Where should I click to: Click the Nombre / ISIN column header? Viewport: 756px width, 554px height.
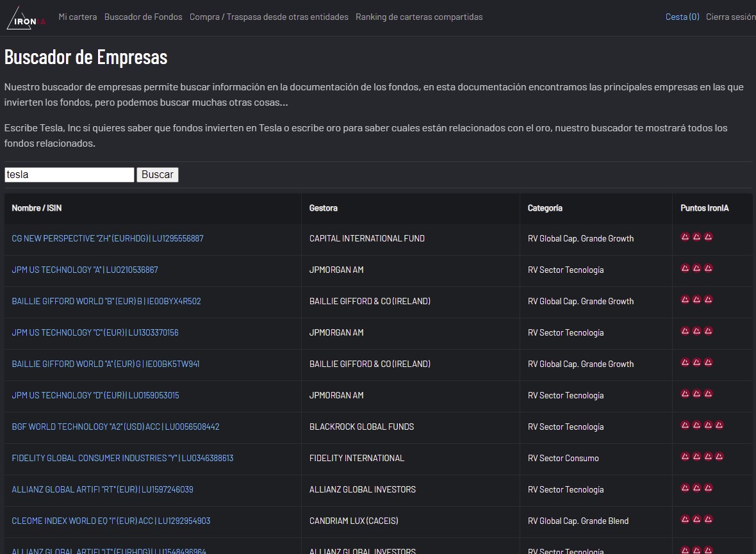(x=37, y=208)
